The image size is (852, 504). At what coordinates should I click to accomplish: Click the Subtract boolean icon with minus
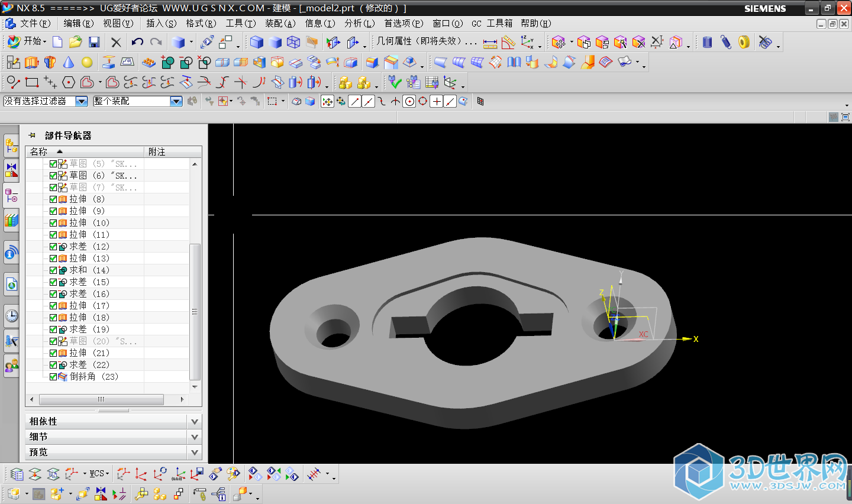tap(186, 62)
